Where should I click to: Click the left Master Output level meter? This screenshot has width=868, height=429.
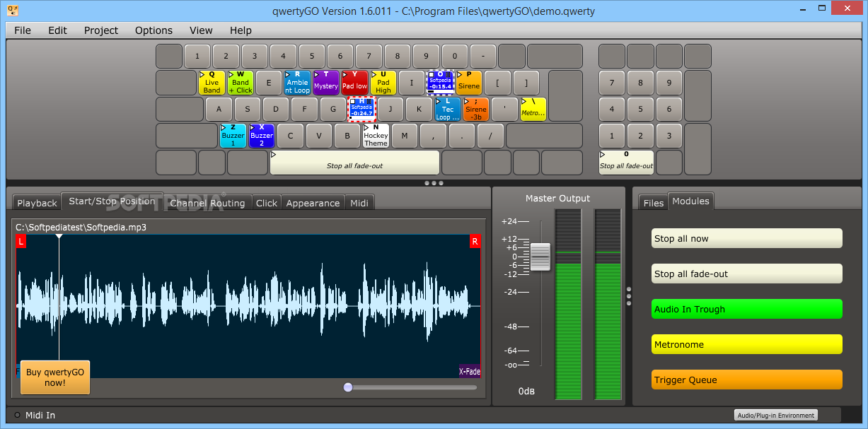[568, 304]
